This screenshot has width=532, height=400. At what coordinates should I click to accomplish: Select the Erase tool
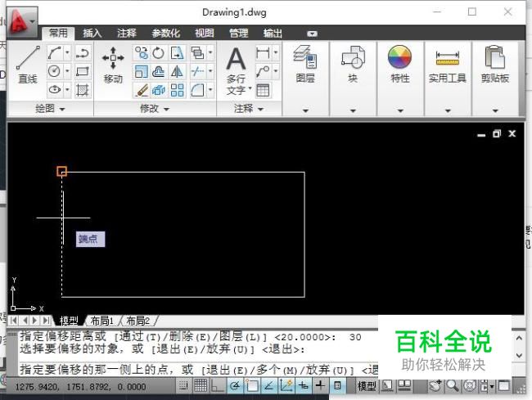tap(142, 90)
